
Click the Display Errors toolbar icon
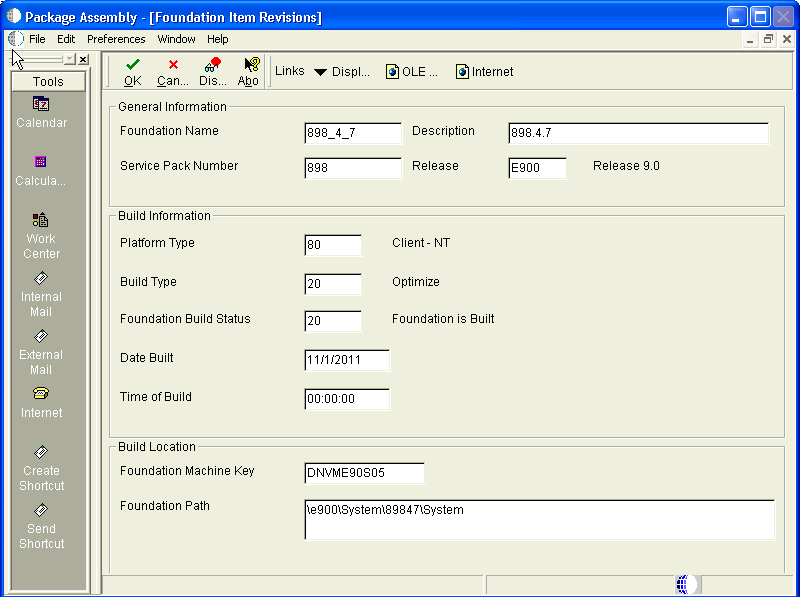click(x=213, y=64)
